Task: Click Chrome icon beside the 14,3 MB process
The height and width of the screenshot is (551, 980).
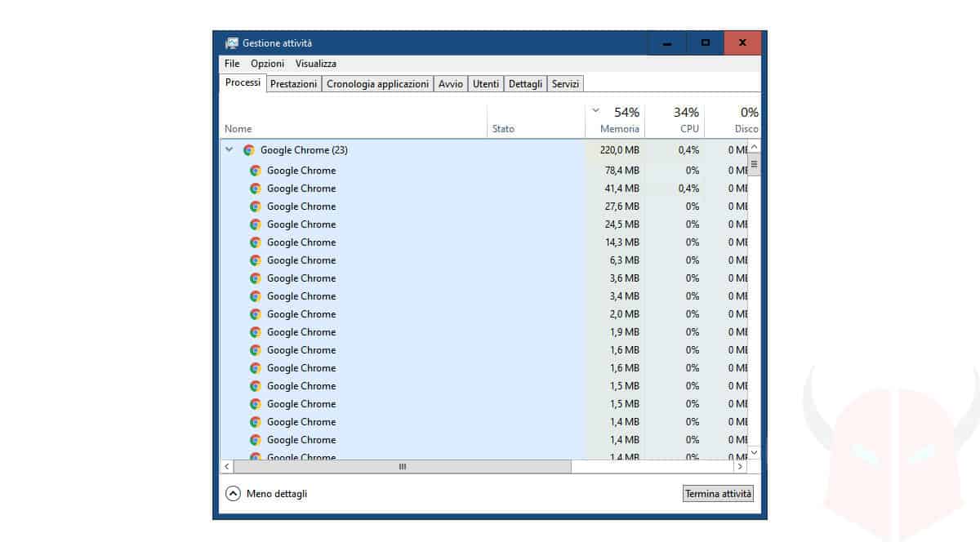Action: [x=256, y=242]
